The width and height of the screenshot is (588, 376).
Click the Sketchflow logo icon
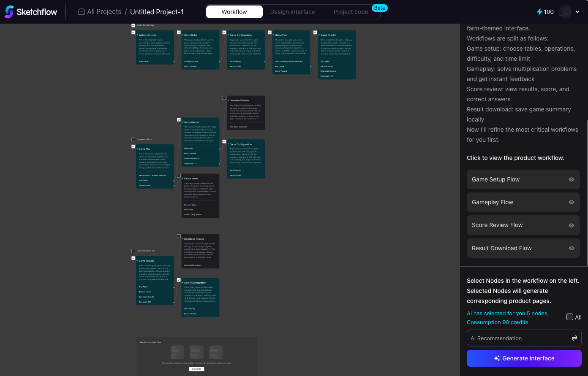tap(9, 12)
